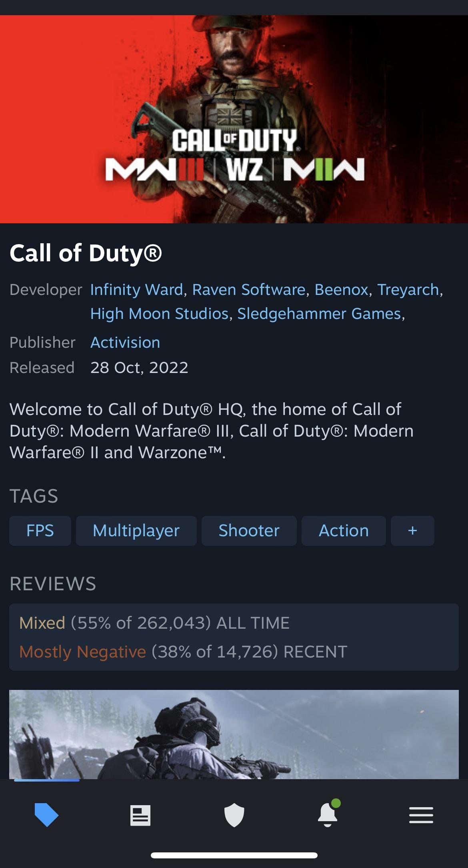Open Activision publisher link
The width and height of the screenshot is (468, 868).
(125, 343)
